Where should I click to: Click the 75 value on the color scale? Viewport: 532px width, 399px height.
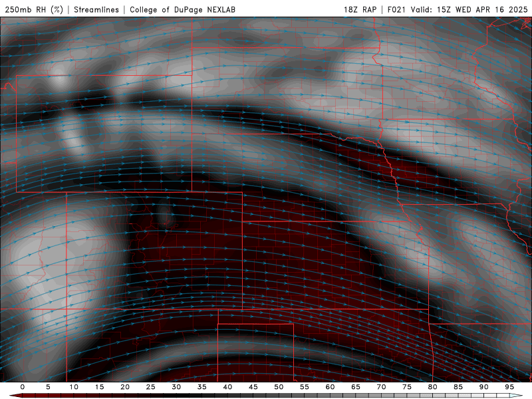[x=407, y=387]
